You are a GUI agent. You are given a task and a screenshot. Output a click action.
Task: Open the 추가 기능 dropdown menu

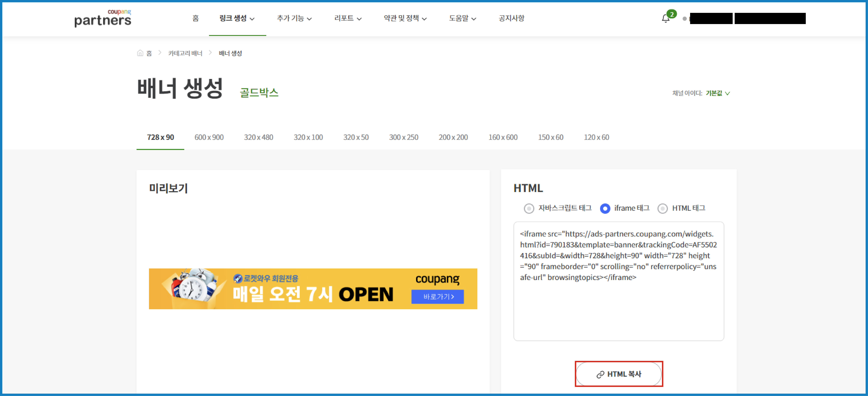point(294,18)
